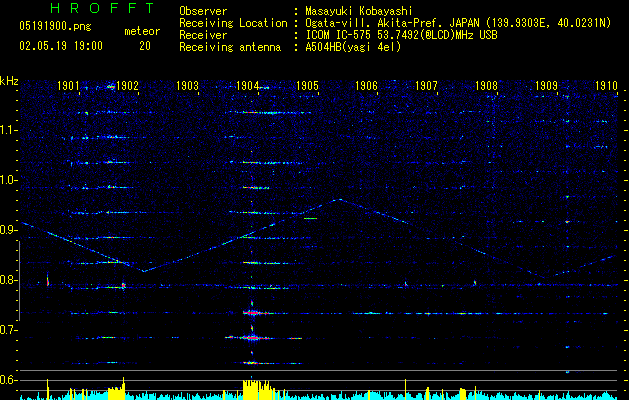Select the filename 05191900.png
The width and height of the screenshot is (629, 400).
coord(55,27)
